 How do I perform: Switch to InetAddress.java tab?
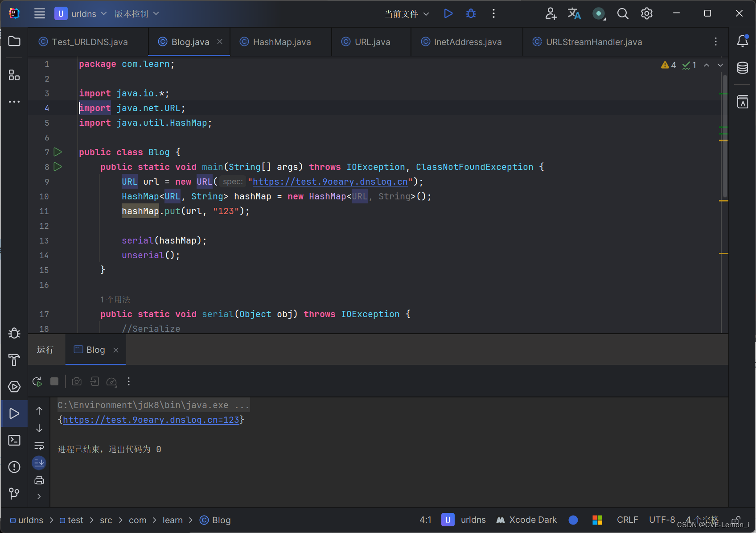tap(462, 42)
